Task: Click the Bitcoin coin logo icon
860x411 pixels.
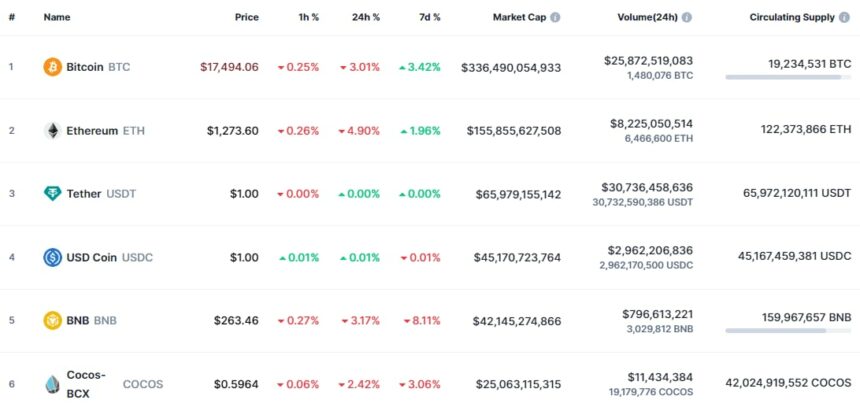Action: coord(52,67)
